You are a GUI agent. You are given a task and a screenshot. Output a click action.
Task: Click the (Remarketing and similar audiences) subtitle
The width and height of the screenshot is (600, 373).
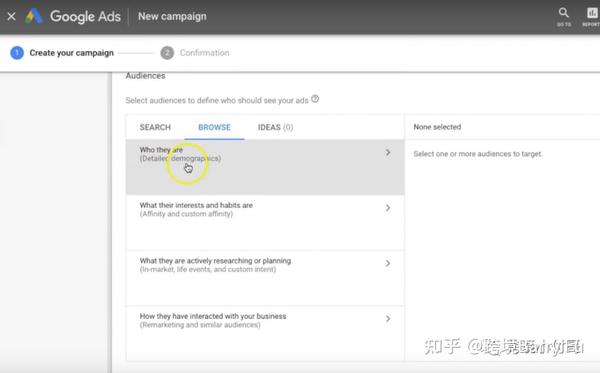tap(200, 325)
